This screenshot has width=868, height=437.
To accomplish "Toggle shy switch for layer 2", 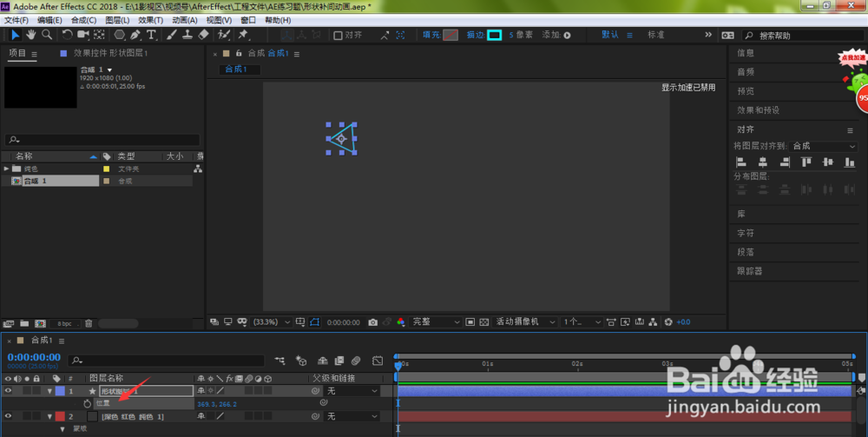I will tap(201, 416).
